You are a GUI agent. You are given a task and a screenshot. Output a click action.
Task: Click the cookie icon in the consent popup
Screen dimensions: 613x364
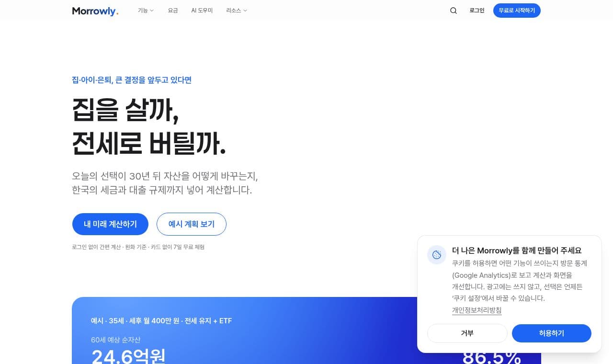click(437, 255)
